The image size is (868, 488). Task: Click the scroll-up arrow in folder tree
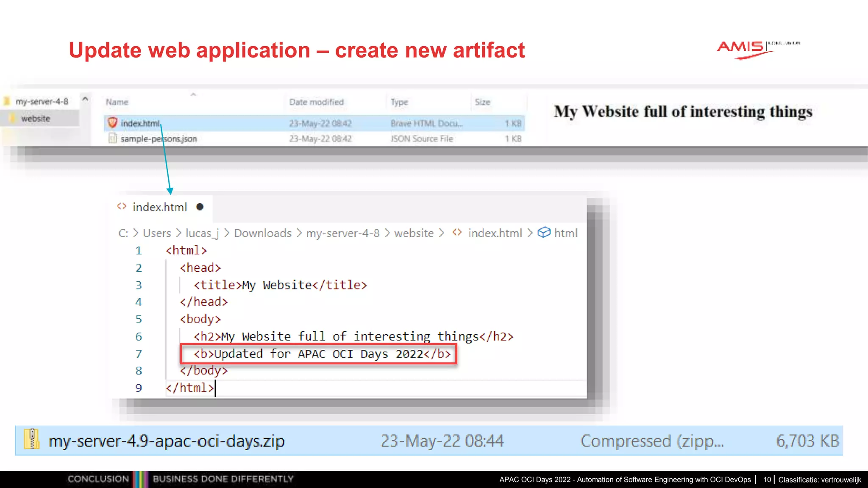85,99
